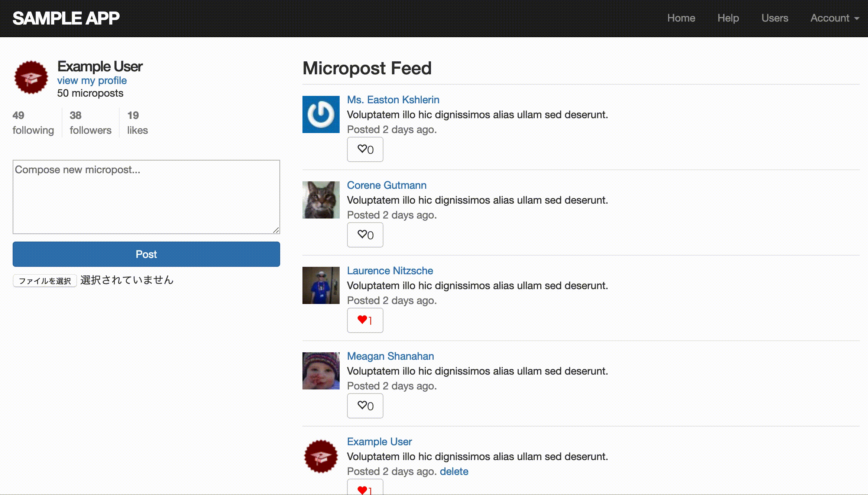Click Laurence Nitzsche's avatar photo
This screenshot has width=868, height=495.
pyautogui.click(x=321, y=285)
